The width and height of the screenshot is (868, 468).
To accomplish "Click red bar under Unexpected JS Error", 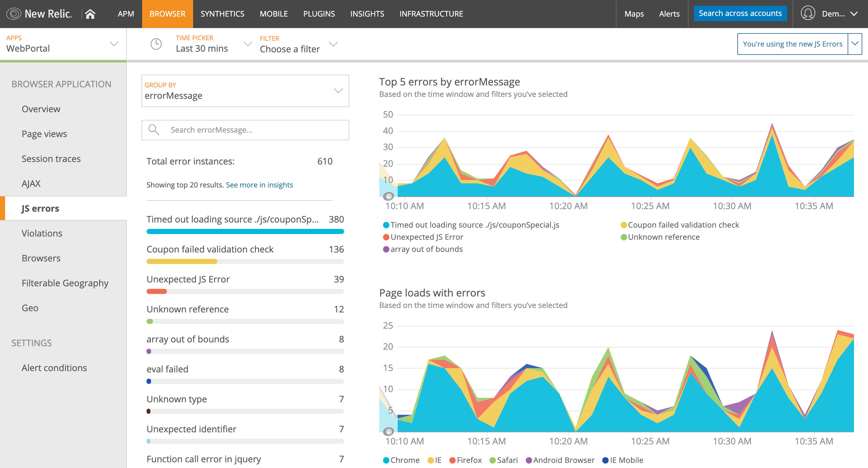I will 157,291.
